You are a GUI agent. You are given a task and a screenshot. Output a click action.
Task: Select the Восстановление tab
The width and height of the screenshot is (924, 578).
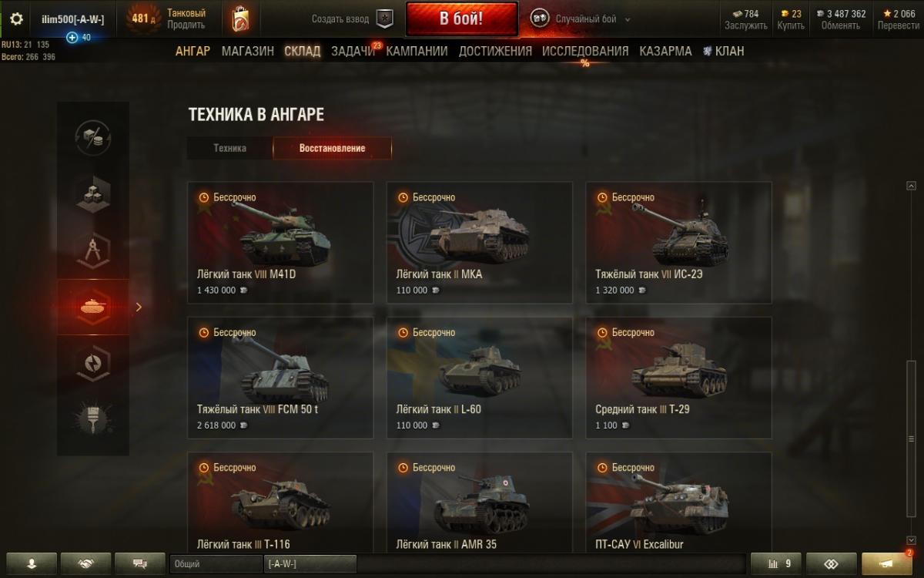[x=333, y=148]
